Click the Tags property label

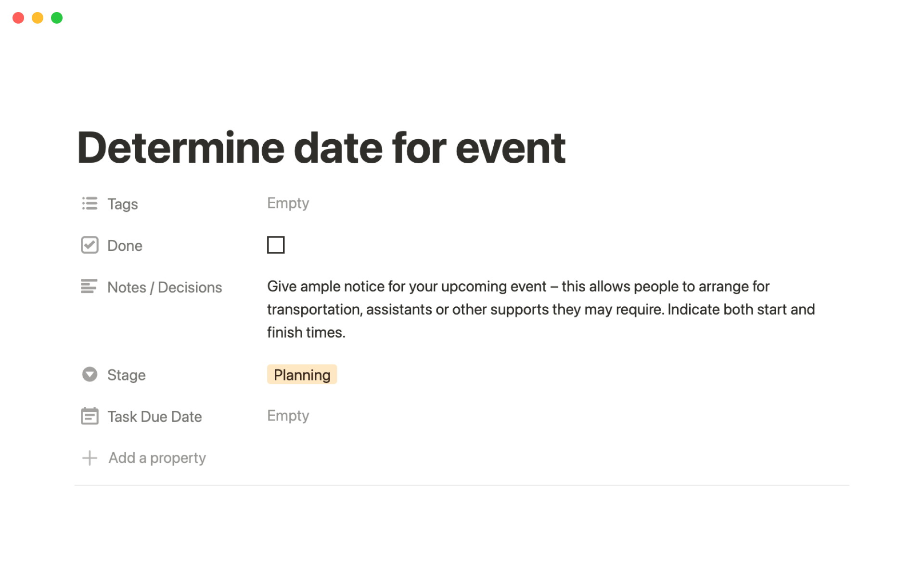point(123,204)
